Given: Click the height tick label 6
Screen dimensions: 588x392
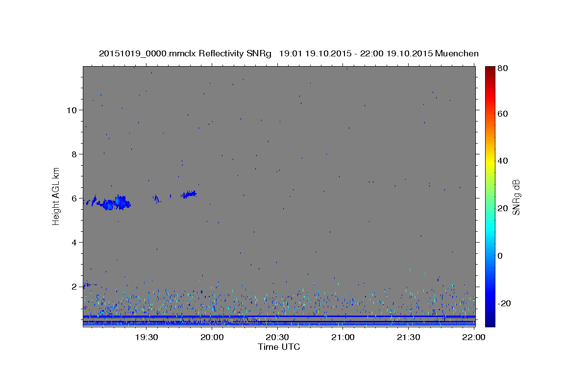Looking at the screenshot, I should 74,198.
